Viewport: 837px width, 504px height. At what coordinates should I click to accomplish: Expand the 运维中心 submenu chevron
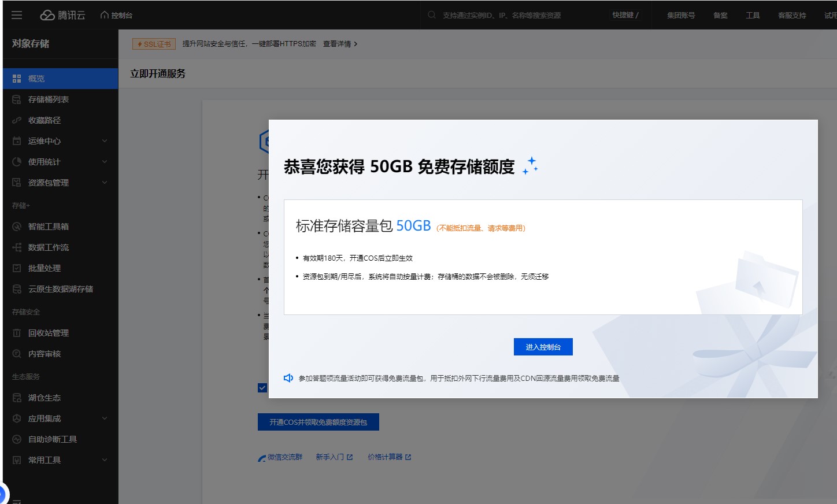pos(105,141)
